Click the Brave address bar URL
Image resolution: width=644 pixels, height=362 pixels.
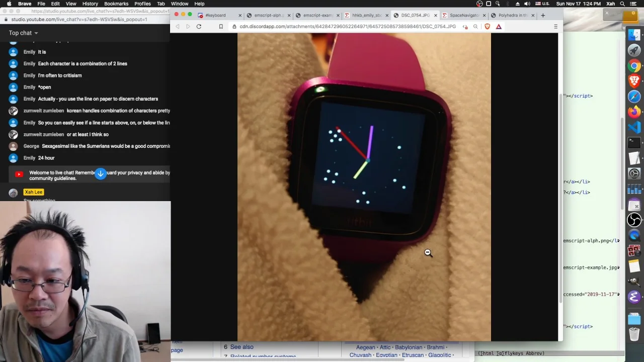coord(348,26)
